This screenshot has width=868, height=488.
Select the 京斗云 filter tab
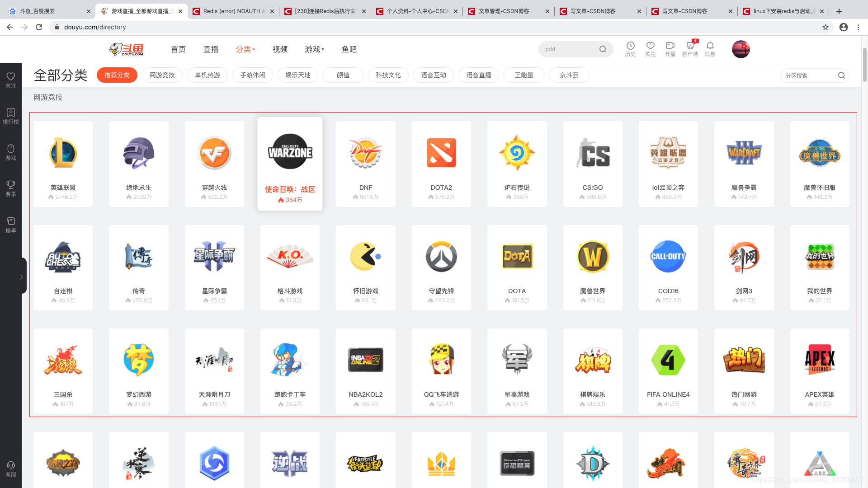click(569, 75)
